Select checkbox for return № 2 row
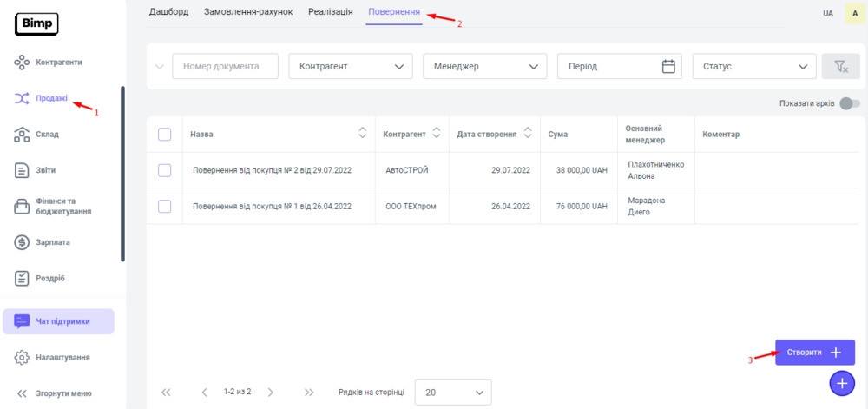 click(x=165, y=170)
